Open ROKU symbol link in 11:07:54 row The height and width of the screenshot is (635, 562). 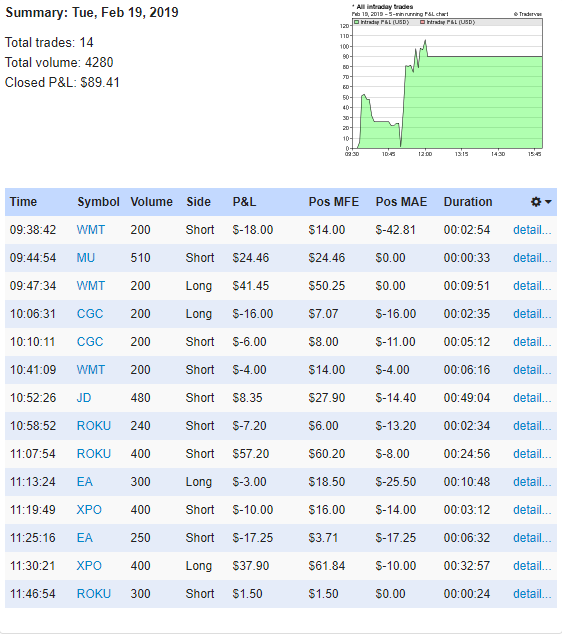coord(94,454)
